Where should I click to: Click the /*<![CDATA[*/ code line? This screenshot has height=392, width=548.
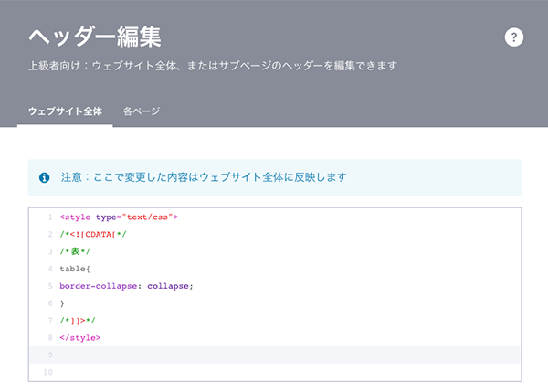point(93,234)
